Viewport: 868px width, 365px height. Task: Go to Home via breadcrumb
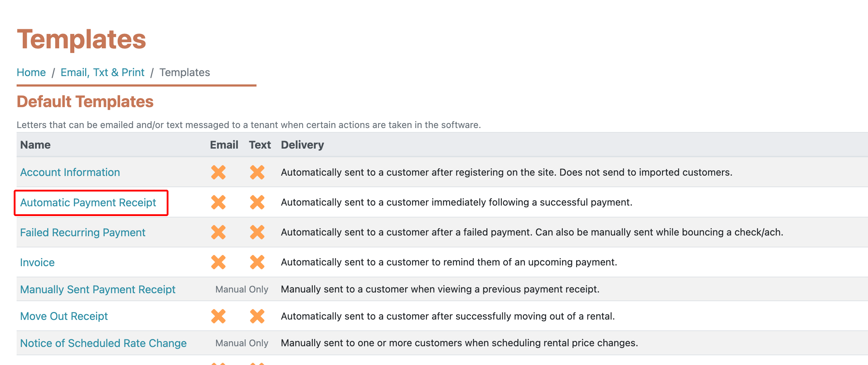tap(31, 72)
